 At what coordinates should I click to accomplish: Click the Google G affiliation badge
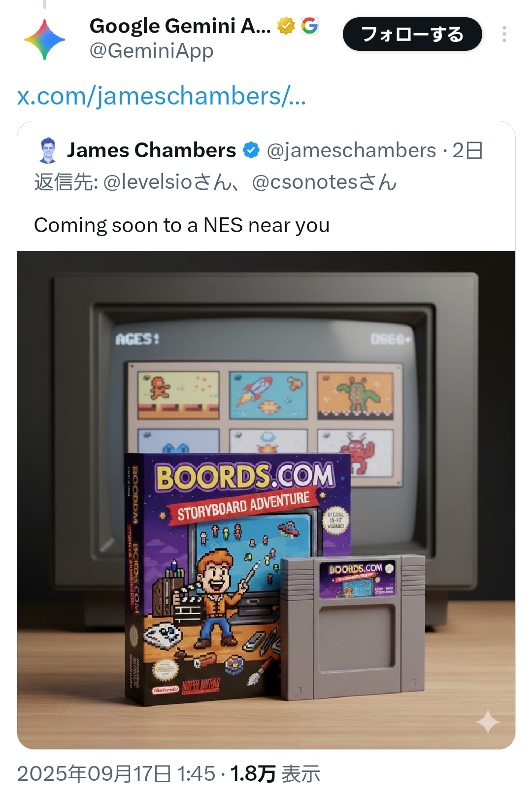pos(310,26)
